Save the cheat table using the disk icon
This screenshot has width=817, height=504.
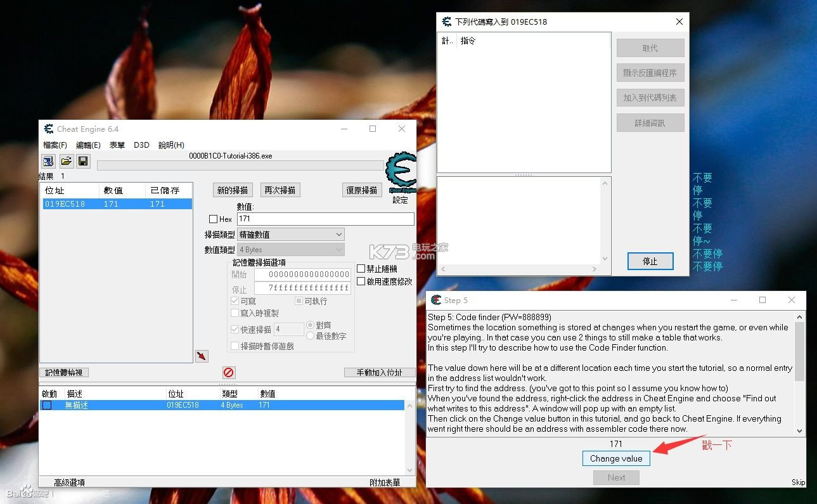82,161
